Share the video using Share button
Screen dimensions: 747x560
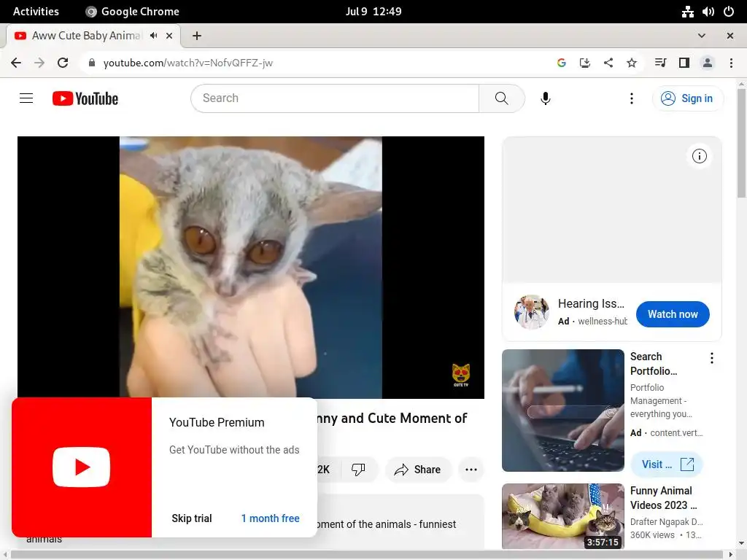[418, 470]
